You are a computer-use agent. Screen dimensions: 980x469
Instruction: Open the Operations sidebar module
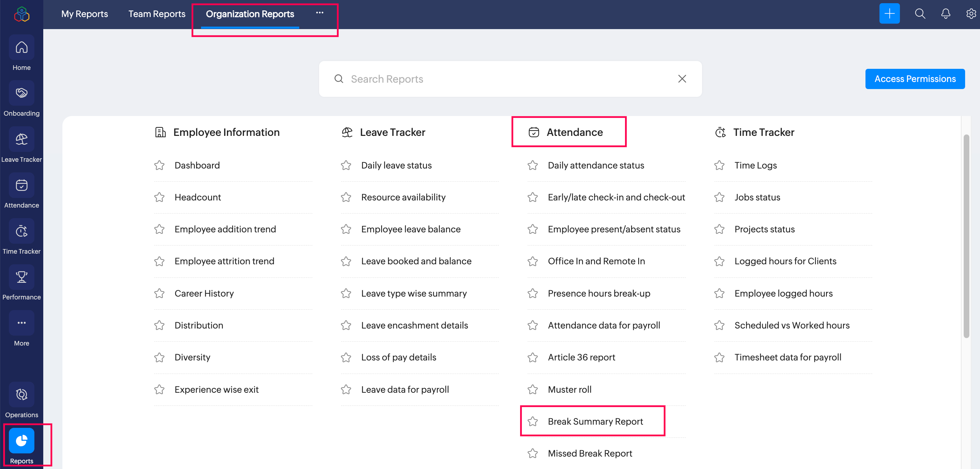pos(22,395)
